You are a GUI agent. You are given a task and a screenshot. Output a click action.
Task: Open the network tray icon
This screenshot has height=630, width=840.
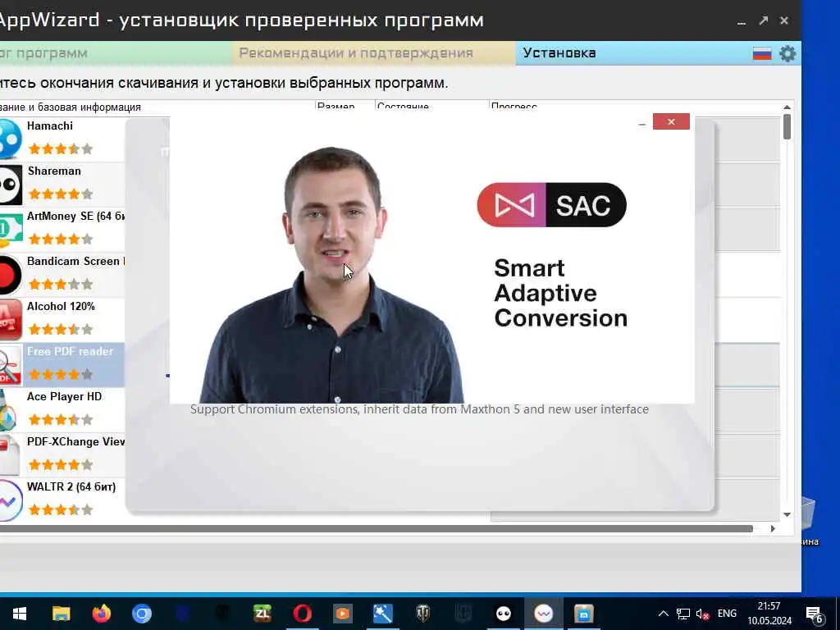point(683,614)
